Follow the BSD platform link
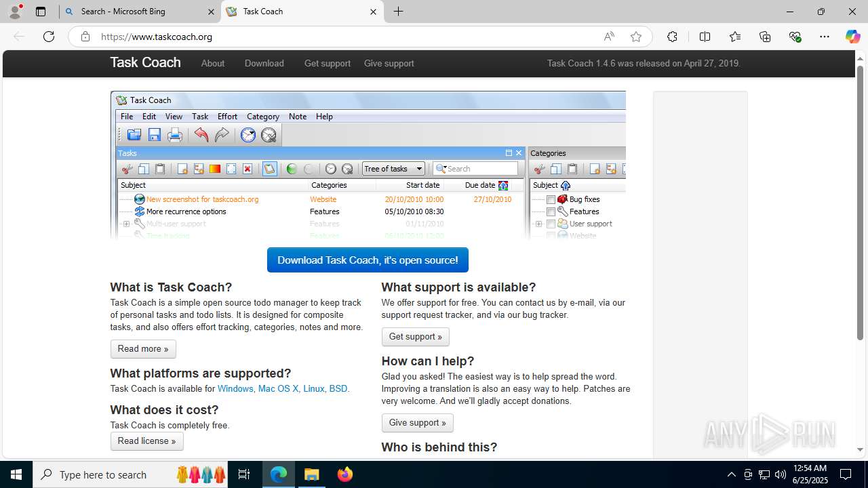The width and height of the screenshot is (868, 488). pyautogui.click(x=338, y=389)
